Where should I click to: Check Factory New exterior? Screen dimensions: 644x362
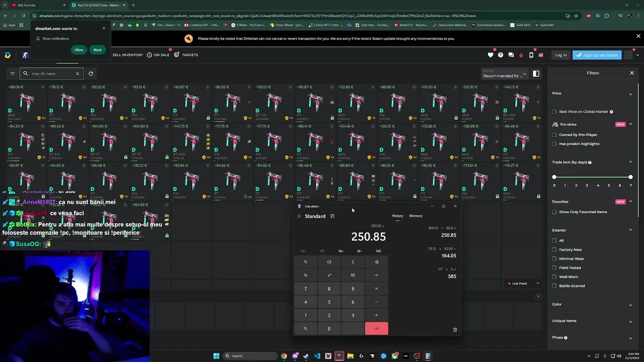554,249
